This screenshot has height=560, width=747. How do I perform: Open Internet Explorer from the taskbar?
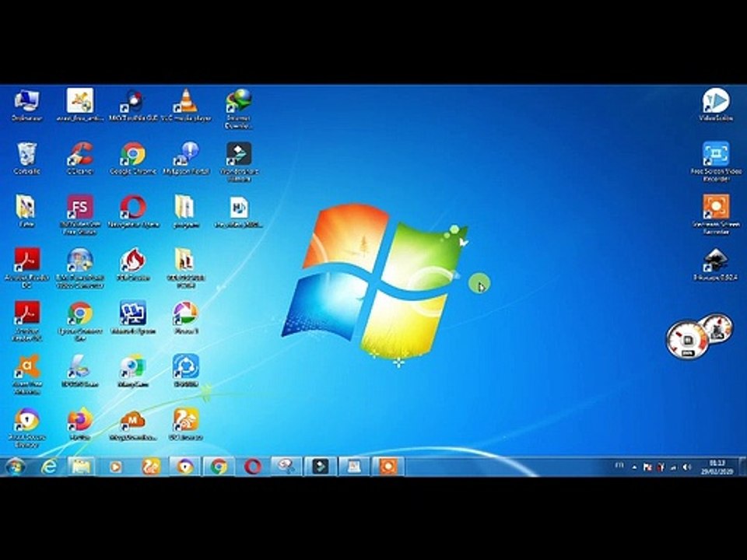[49, 467]
